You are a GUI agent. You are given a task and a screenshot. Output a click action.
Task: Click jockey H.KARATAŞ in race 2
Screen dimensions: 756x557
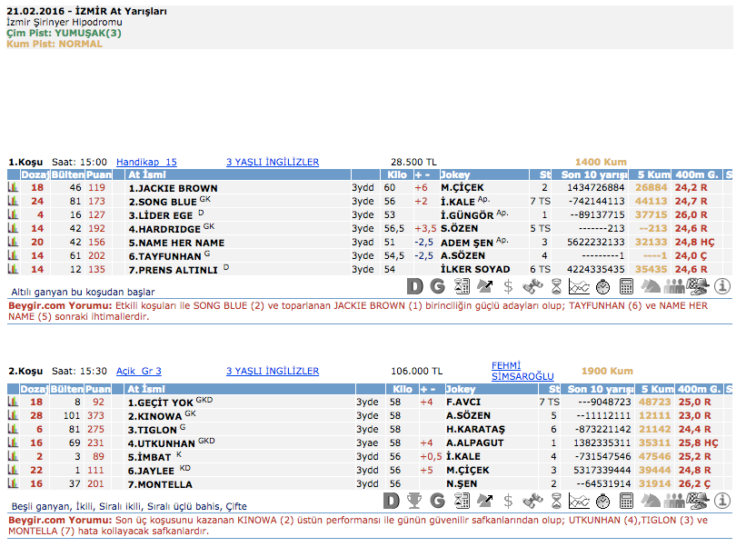pos(474,429)
